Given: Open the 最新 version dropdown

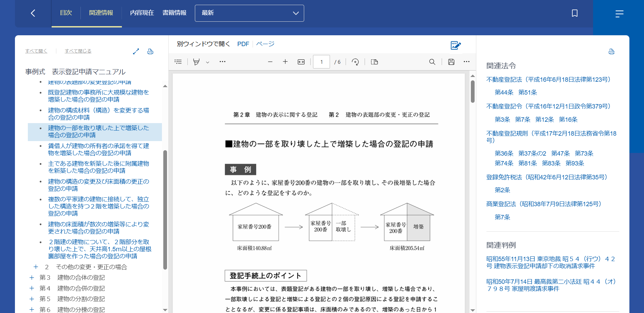Looking at the screenshot, I should point(249,13).
